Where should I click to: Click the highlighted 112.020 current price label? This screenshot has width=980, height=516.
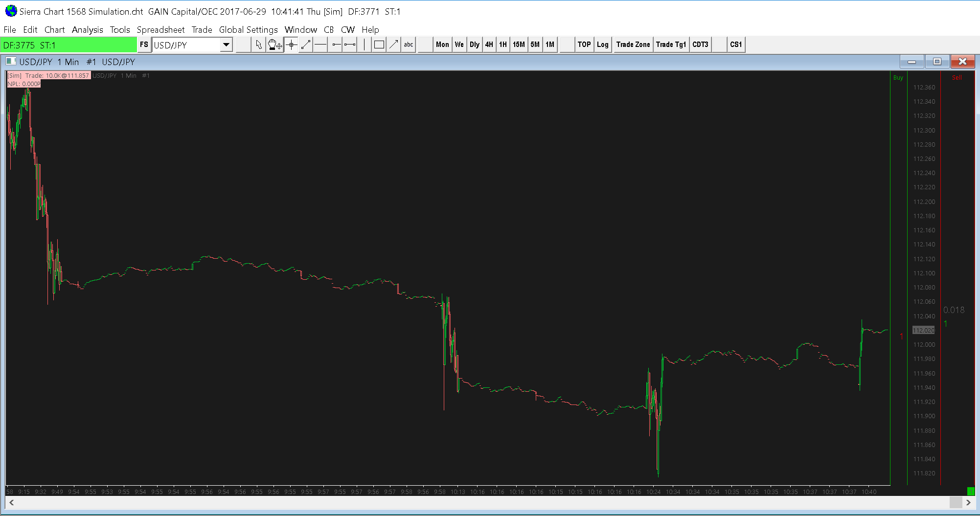pos(924,330)
